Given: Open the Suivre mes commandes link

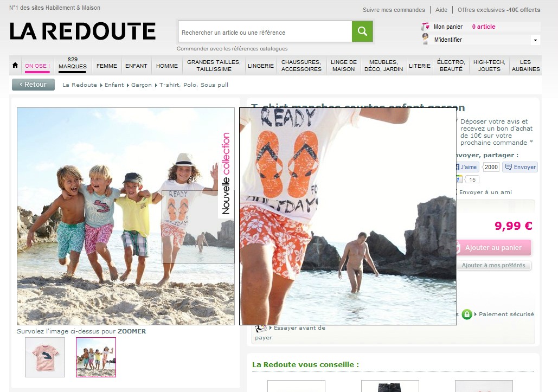Looking at the screenshot, I should [x=394, y=10].
